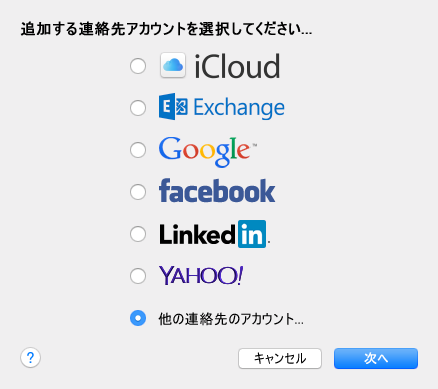Click the blue 次へ button
The image size is (438, 389).
tap(376, 358)
